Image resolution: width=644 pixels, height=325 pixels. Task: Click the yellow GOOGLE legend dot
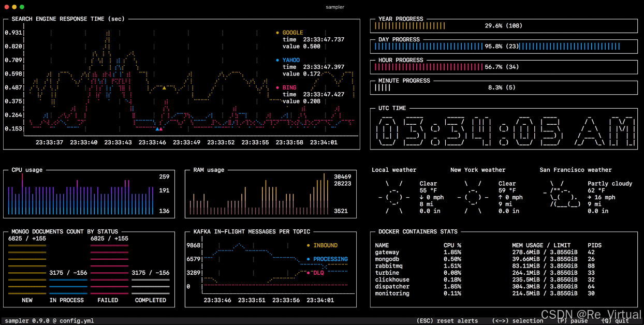point(277,33)
